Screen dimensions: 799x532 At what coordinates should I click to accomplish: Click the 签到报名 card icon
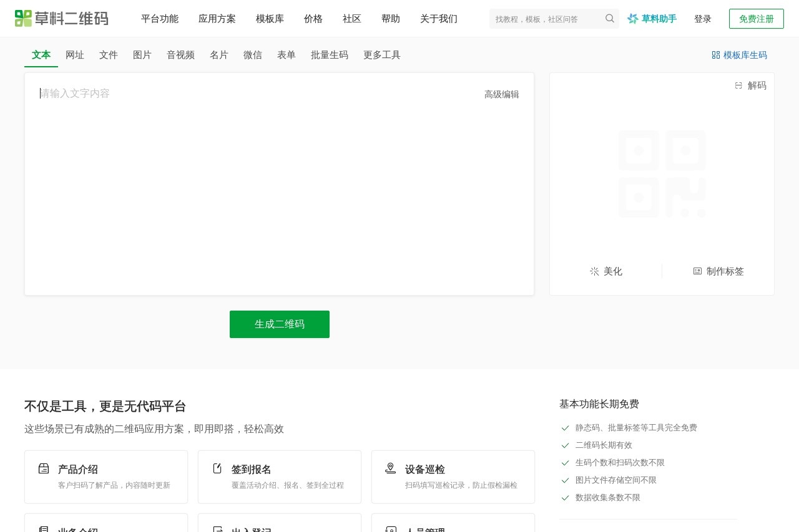pos(217,468)
